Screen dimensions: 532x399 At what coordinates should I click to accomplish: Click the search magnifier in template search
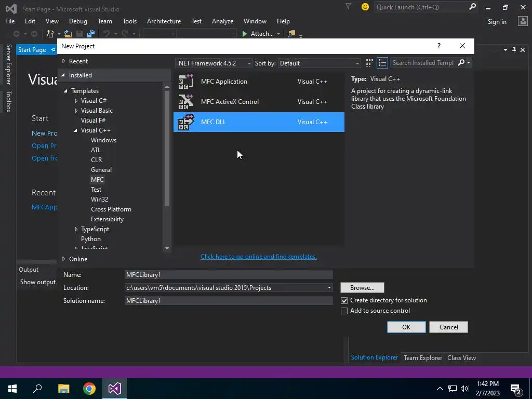click(x=461, y=62)
